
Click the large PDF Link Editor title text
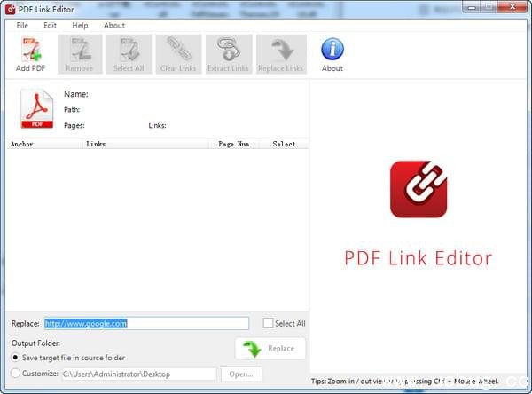click(418, 258)
